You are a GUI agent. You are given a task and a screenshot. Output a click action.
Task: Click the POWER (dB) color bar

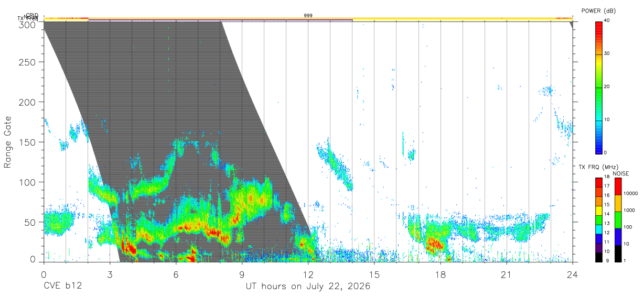[x=599, y=87]
